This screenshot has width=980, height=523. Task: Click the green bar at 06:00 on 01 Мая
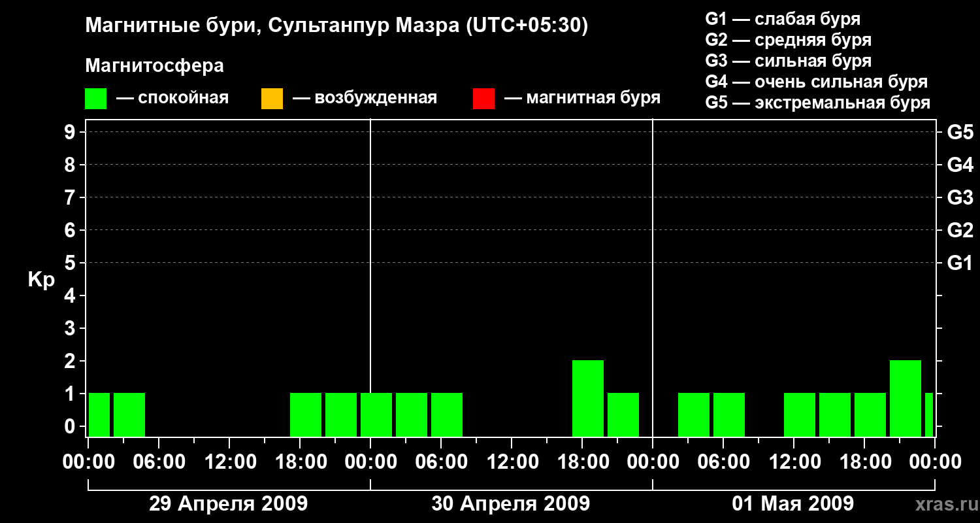point(729,414)
